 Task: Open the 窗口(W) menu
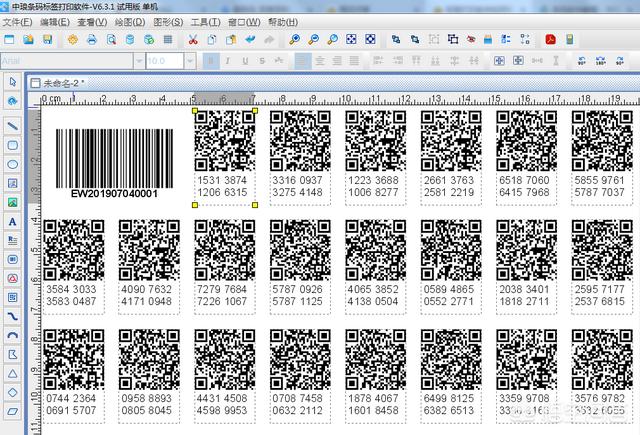pyautogui.click(x=244, y=22)
